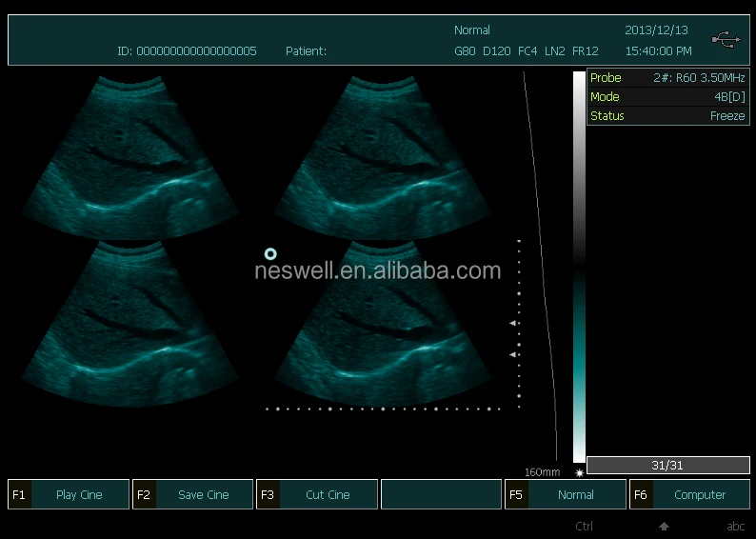Screen dimensions: 756x539
Task: Click the FC4 parameter value
Action: (x=527, y=51)
